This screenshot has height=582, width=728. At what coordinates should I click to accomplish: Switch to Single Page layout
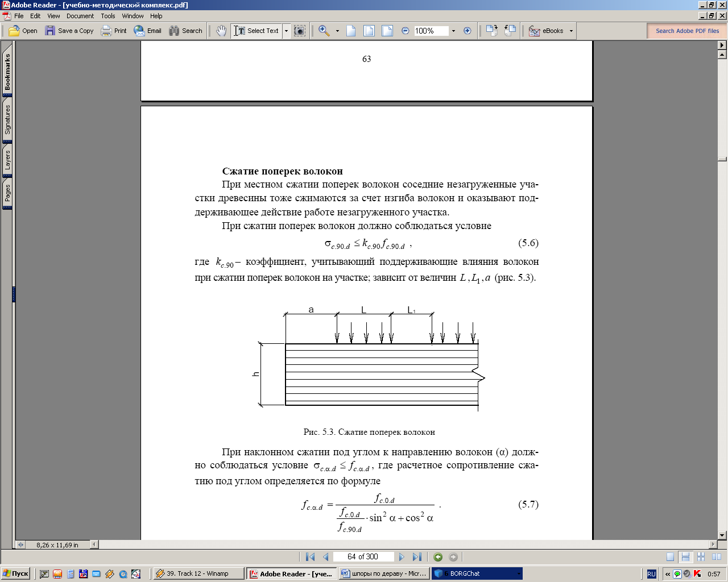coord(671,557)
